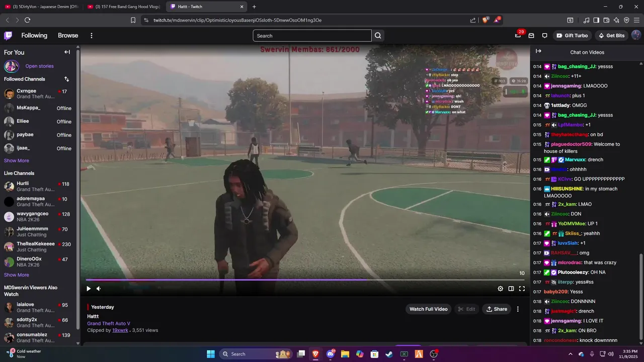Viewport: 644px width, 362px height.
Task: Open iaialove channel in sidebar
Action: pos(38,307)
